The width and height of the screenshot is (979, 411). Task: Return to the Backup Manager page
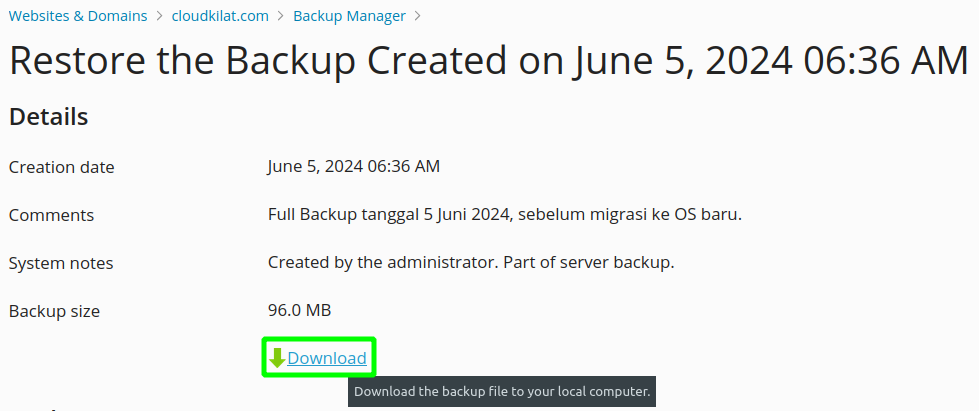click(350, 16)
